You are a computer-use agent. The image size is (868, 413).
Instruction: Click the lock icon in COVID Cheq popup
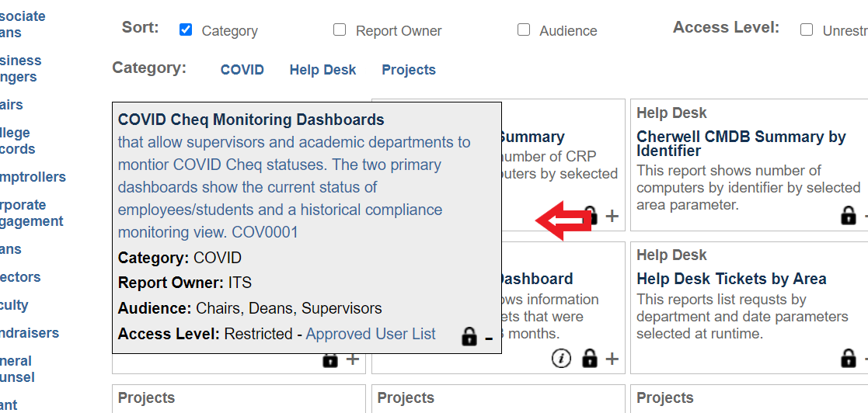tap(469, 336)
